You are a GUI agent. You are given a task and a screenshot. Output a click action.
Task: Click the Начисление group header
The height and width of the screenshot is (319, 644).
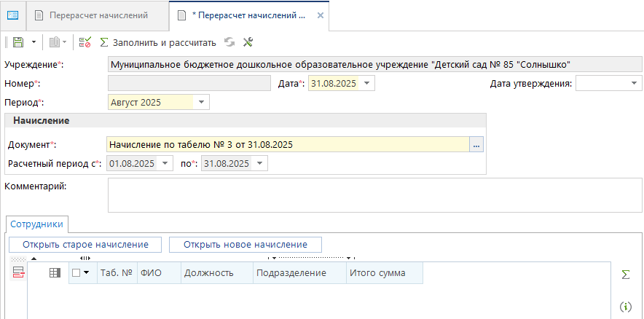pyautogui.click(x=246, y=121)
